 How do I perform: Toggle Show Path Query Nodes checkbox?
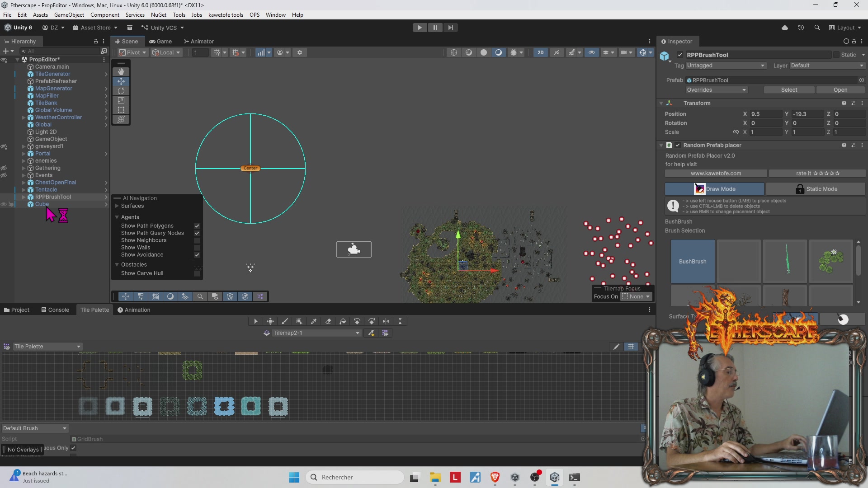coord(197,233)
